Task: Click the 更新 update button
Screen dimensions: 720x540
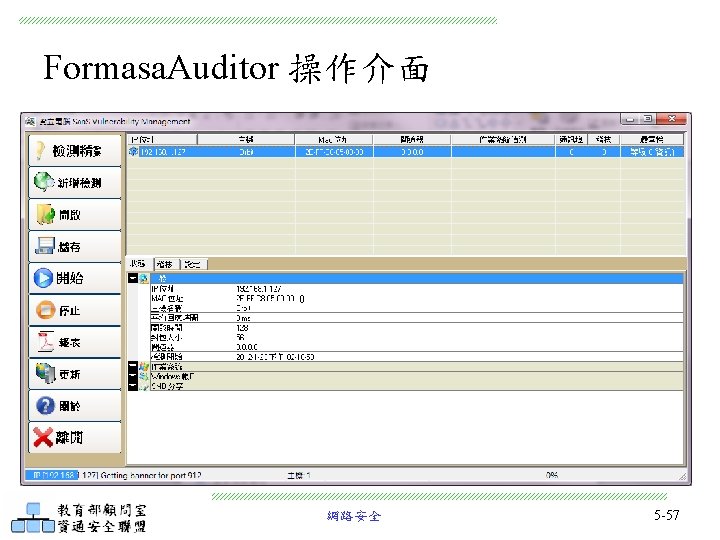Action: 75,374
